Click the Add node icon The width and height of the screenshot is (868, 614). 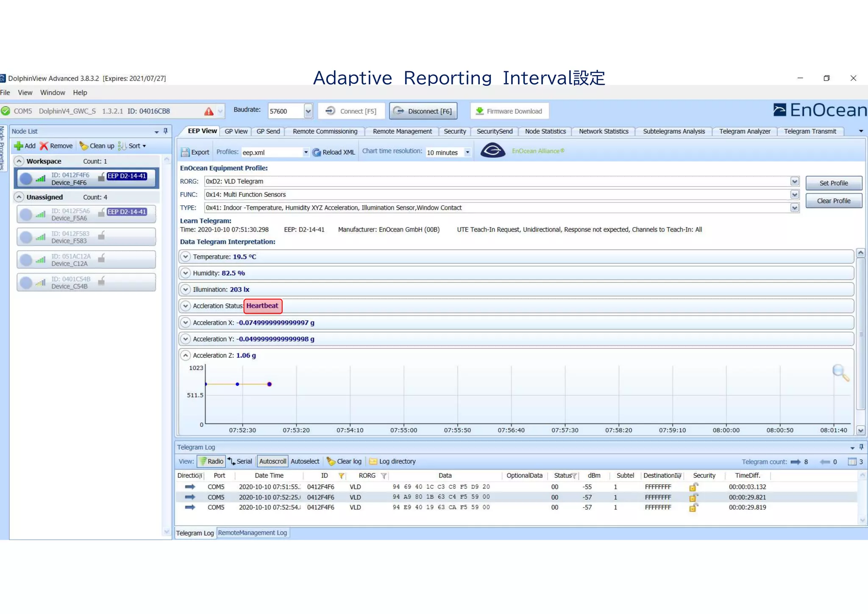coord(18,146)
